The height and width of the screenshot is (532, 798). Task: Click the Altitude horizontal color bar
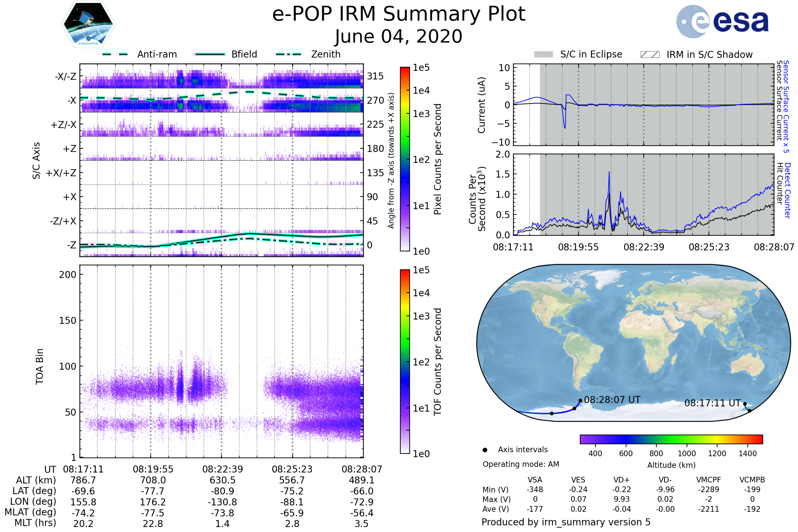671,439
